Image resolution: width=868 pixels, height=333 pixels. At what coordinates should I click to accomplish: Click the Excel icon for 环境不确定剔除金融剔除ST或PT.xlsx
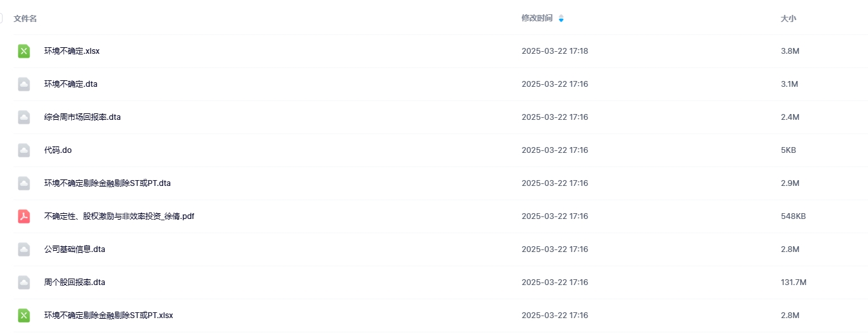(24, 316)
